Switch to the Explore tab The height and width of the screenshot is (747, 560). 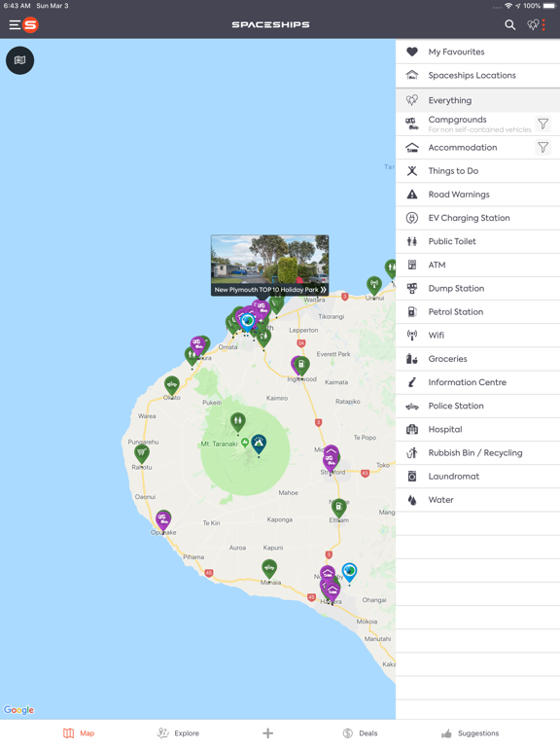coord(178,733)
